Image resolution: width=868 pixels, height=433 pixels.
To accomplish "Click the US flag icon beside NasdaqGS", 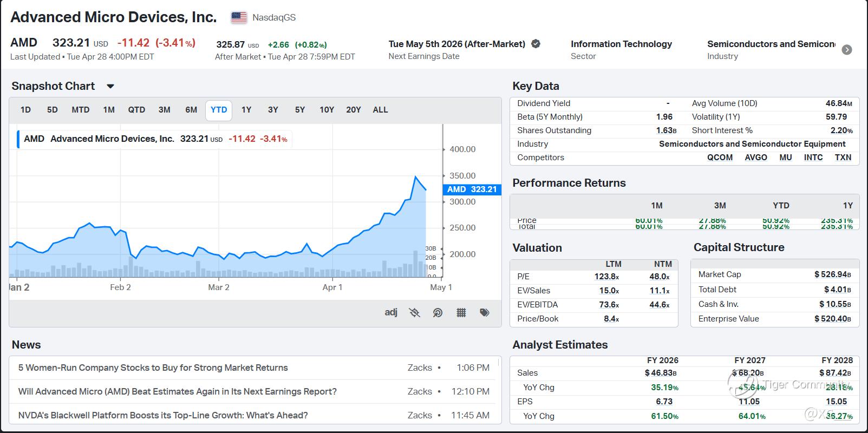I will 239,17.
